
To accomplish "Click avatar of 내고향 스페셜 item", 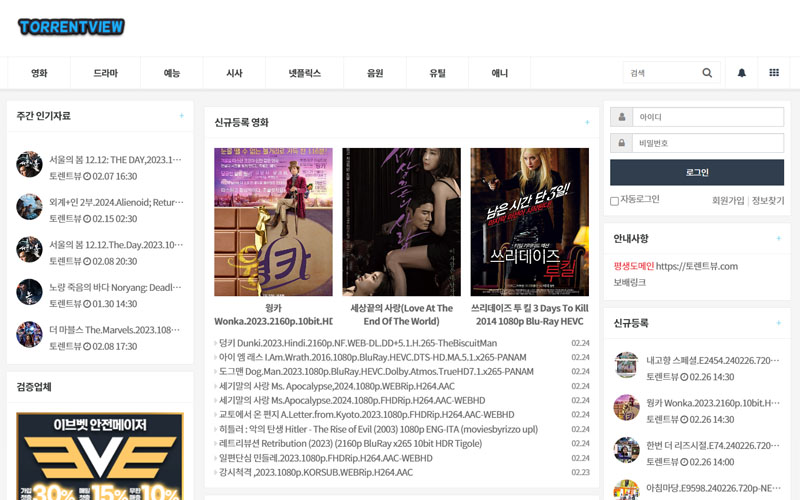I will tap(626, 365).
